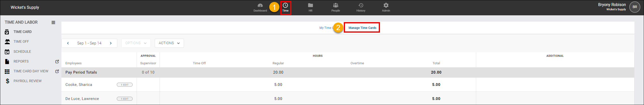The width and height of the screenshot is (644, 105).
Task: Expand the Actions dropdown
Action: 169,43
